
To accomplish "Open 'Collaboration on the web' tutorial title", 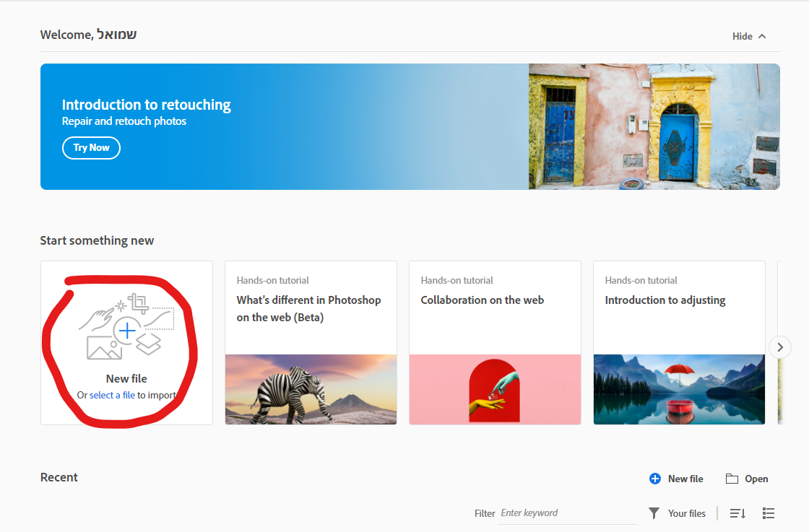I will (x=482, y=300).
